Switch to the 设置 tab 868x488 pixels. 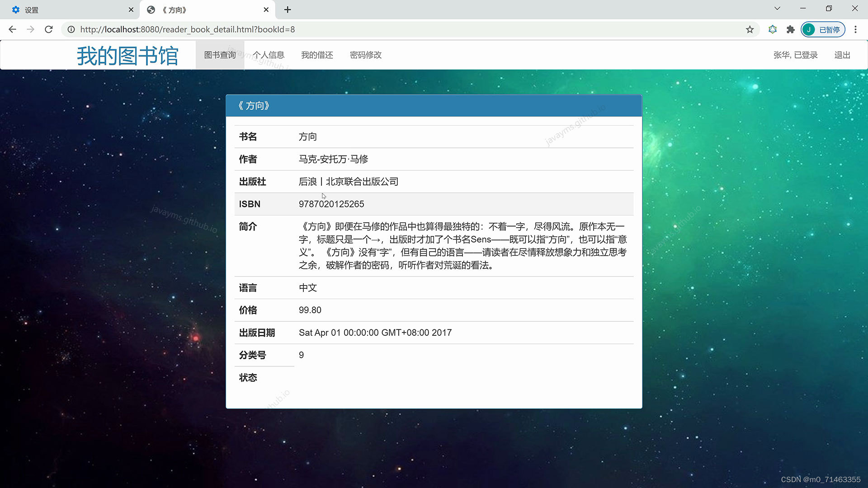pos(68,9)
